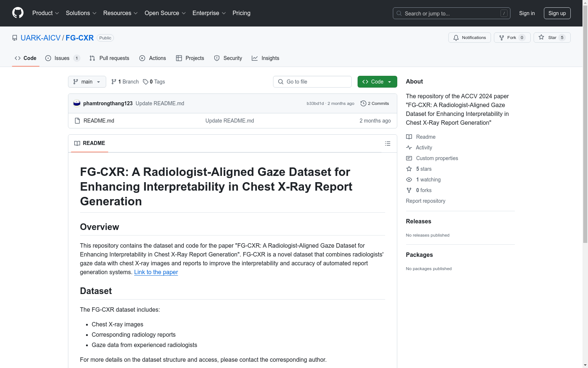This screenshot has width=588, height=368.
Task: Click the Notifications bell button
Action: pos(469,38)
